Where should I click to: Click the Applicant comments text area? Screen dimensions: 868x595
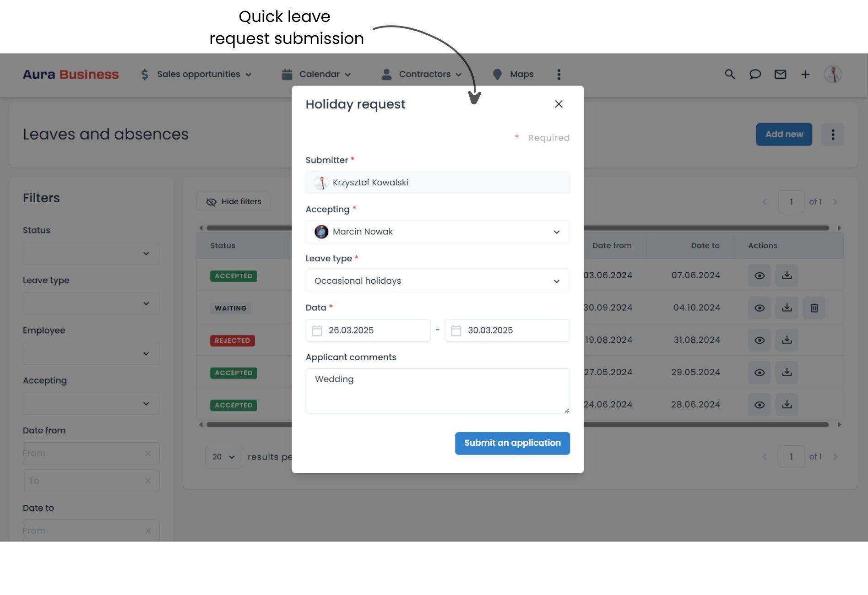[437, 390]
